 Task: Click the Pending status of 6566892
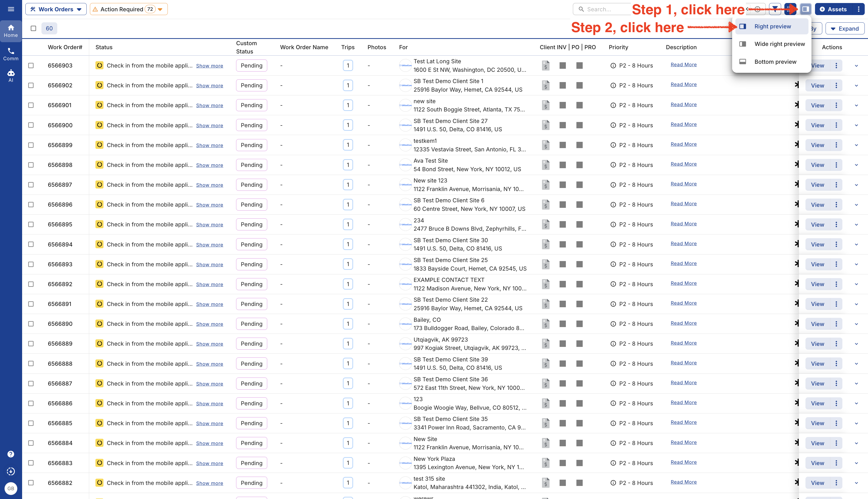click(x=251, y=284)
